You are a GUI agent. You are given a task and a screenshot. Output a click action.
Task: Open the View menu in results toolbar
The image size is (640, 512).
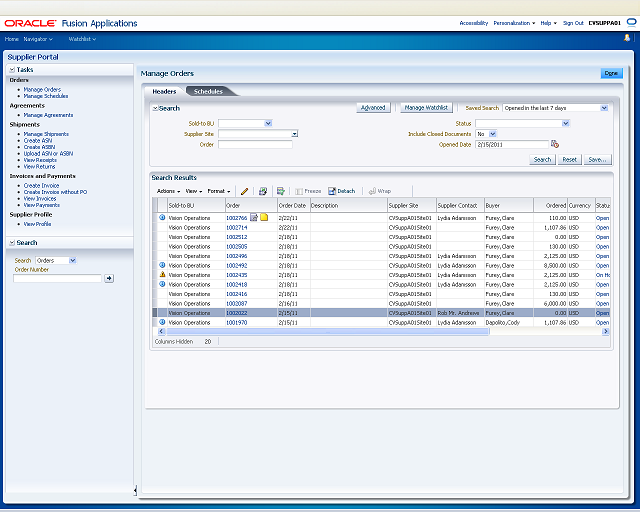coord(194,191)
